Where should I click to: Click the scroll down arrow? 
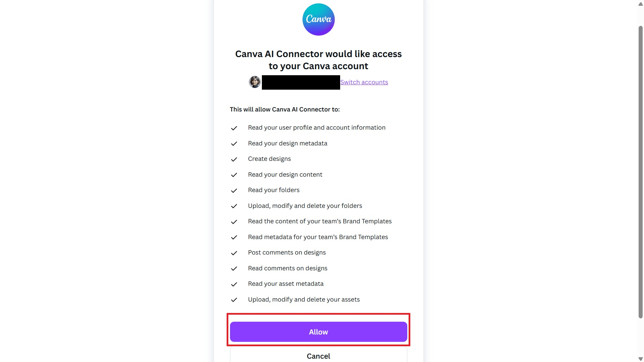coord(640,359)
